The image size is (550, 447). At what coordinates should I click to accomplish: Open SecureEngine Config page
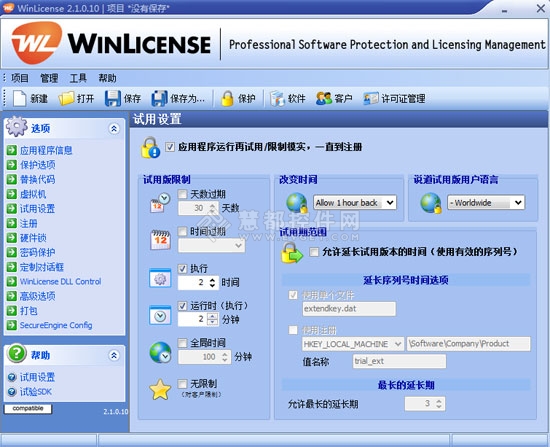pyautogui.click(x=56, y=325)
